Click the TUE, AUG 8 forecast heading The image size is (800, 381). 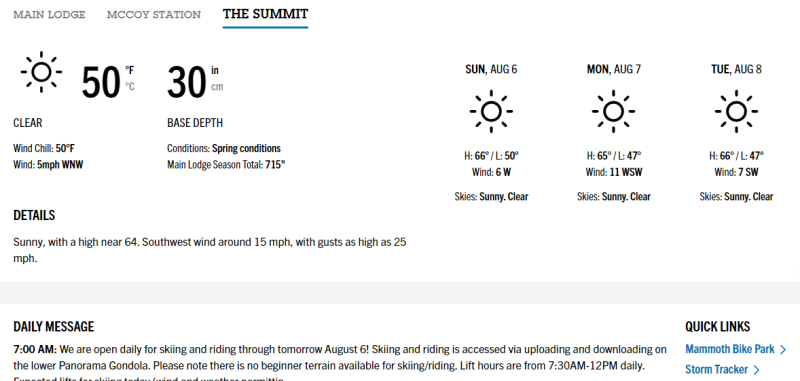click(x=736, y=69)
